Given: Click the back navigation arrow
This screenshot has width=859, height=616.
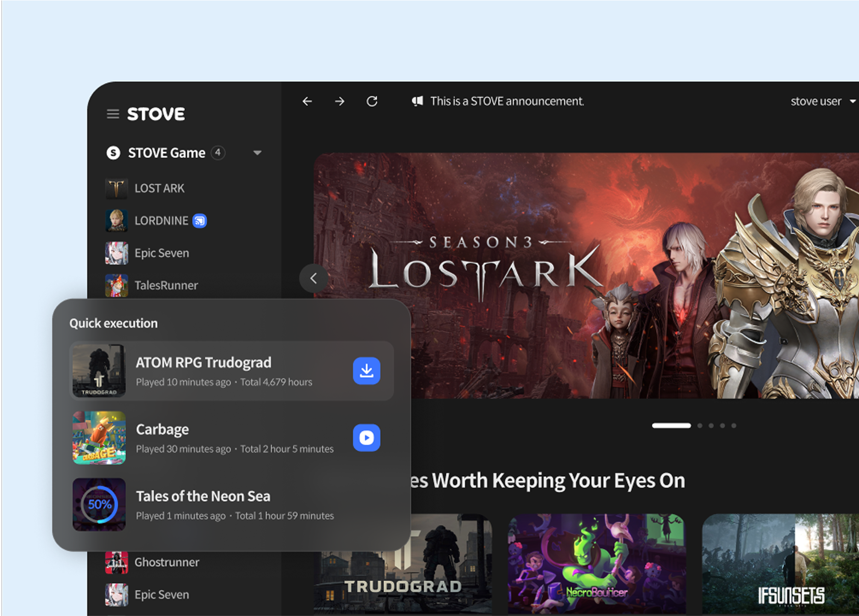Looking at the screenshot, I should 307,101.
